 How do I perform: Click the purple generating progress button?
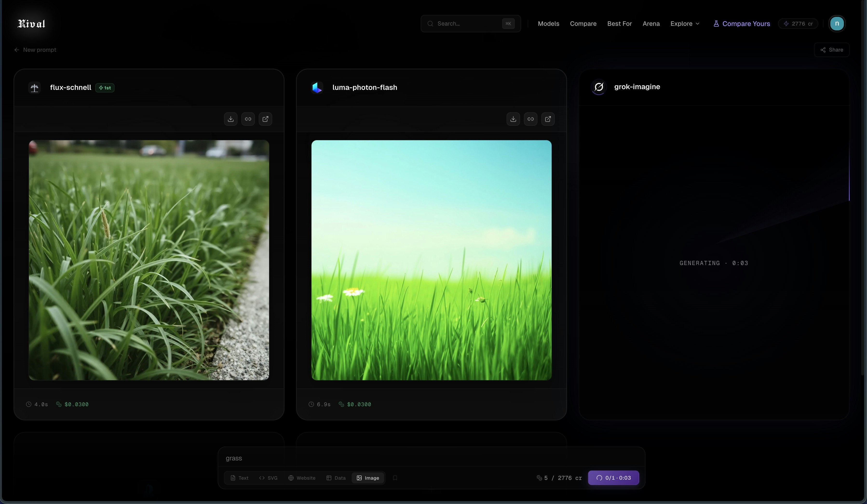point(613,478)
